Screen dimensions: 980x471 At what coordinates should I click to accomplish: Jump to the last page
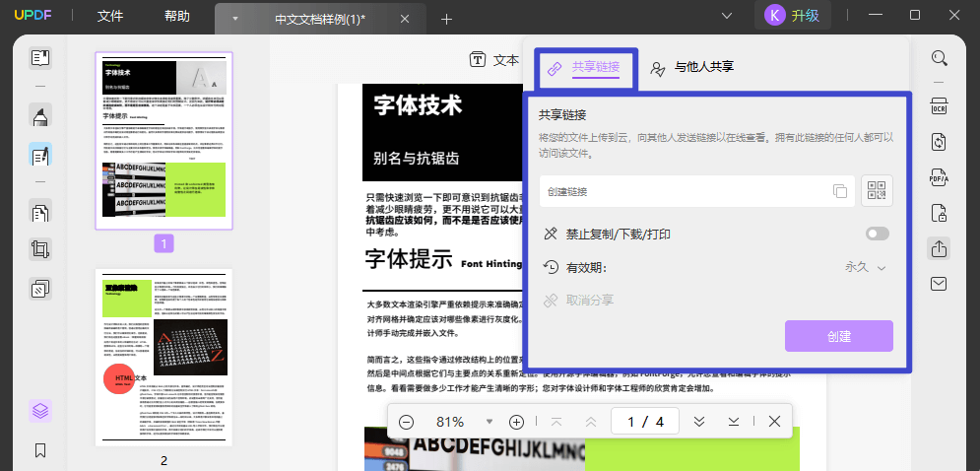tap(735, 422)
